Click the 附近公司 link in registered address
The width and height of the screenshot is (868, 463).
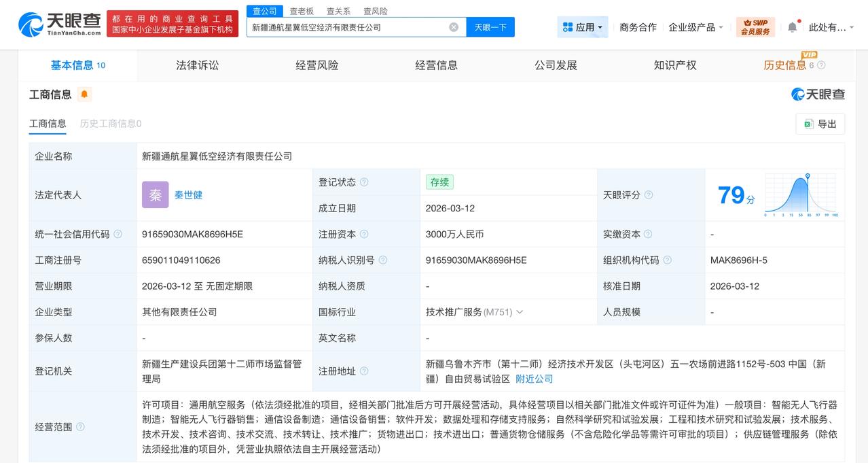point(534,379)
